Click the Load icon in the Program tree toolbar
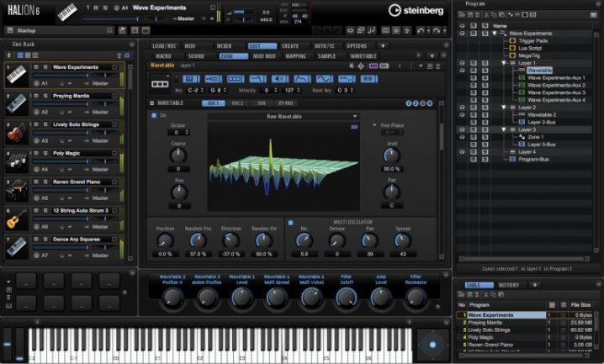This screenshot has height=364, width=604. pos(462,15)
